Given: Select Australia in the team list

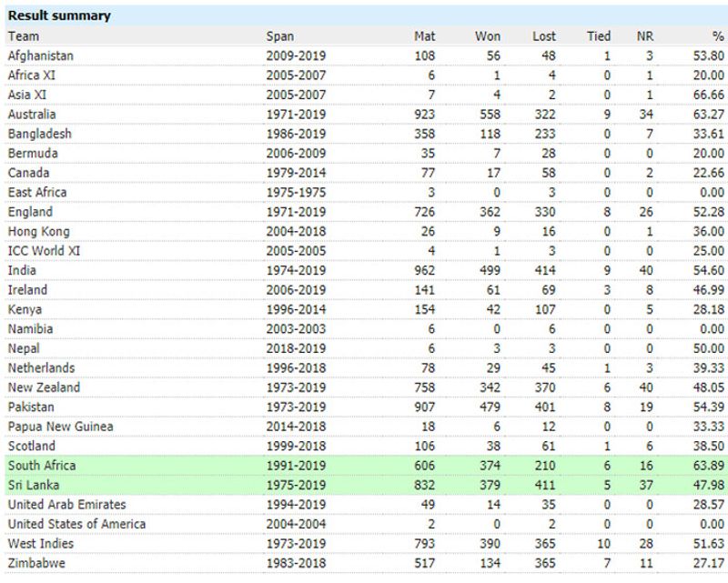Looking at the screenshot, I should 31,115.
